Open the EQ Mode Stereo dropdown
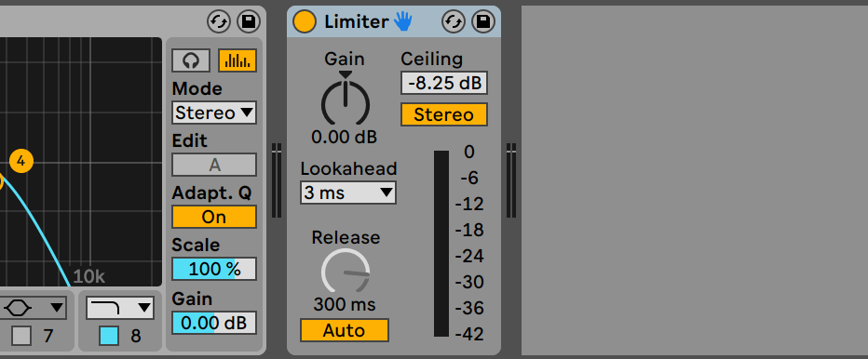868x359 pixels. 214,113
